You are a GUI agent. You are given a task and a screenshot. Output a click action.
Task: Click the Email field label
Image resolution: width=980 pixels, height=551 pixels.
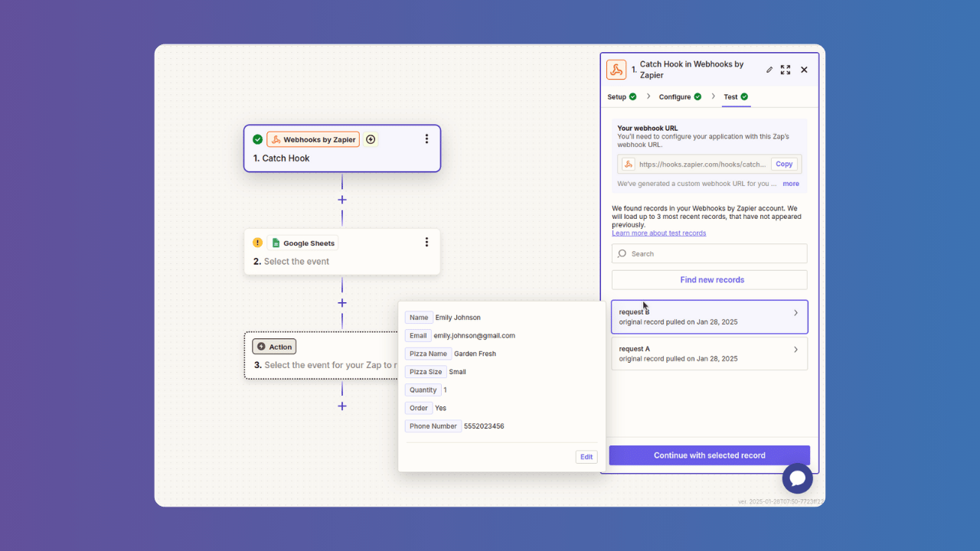418,335
